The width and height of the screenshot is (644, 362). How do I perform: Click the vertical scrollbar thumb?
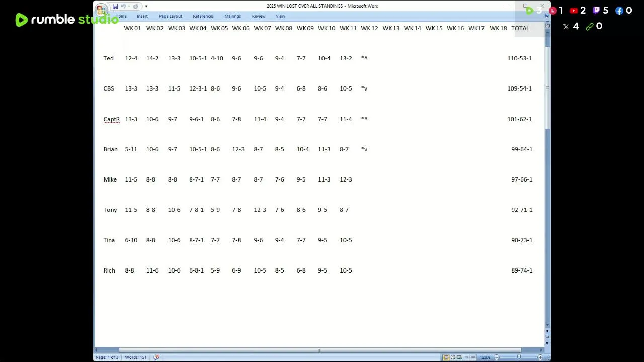(547, 88)
